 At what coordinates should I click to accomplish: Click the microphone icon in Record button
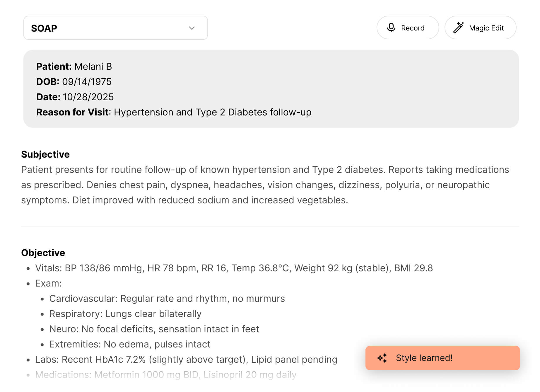tap(391, 28)
